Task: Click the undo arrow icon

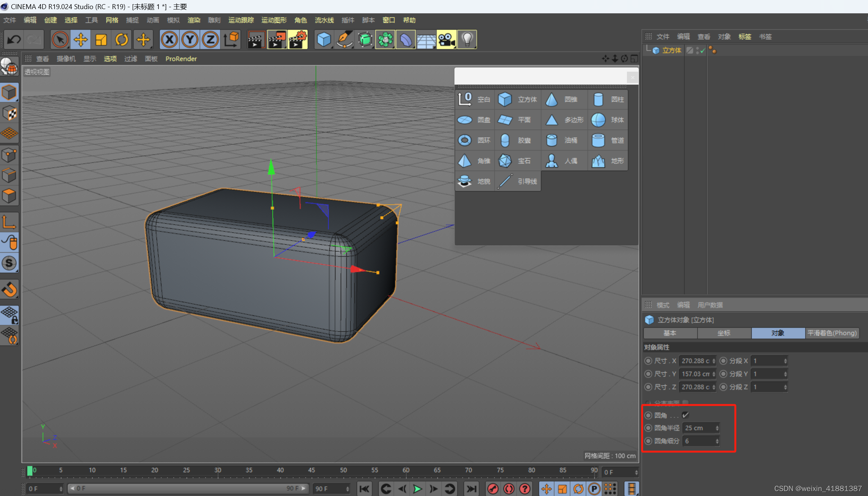Action: [14, 40]
